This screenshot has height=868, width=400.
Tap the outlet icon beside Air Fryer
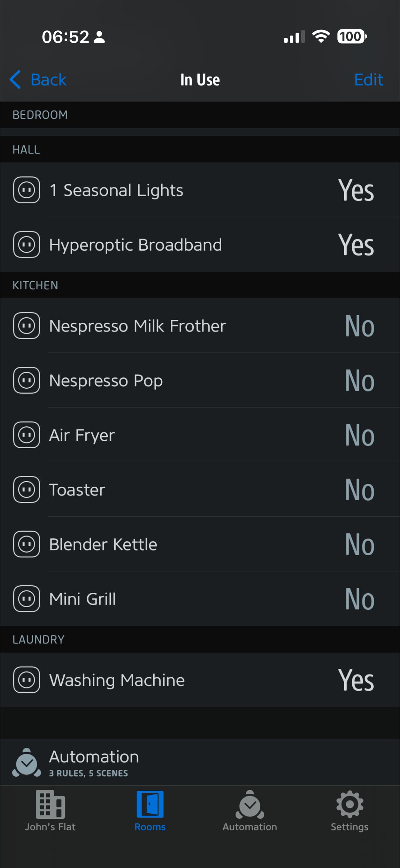(26, 435)
